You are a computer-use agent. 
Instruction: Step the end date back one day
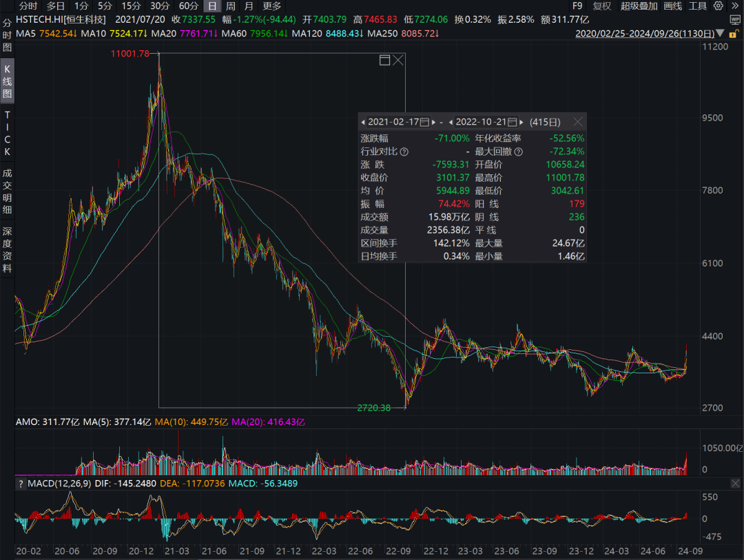[451, 123]
